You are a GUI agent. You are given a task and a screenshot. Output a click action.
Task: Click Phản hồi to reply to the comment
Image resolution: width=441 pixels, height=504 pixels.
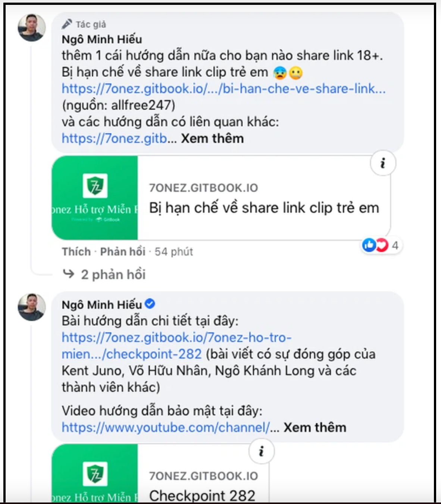point(123,251)
